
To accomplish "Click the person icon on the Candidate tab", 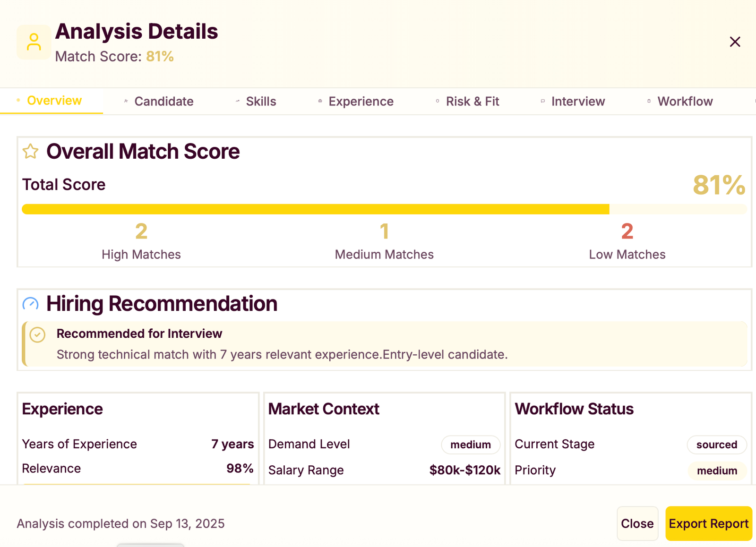I will (125, 101).
